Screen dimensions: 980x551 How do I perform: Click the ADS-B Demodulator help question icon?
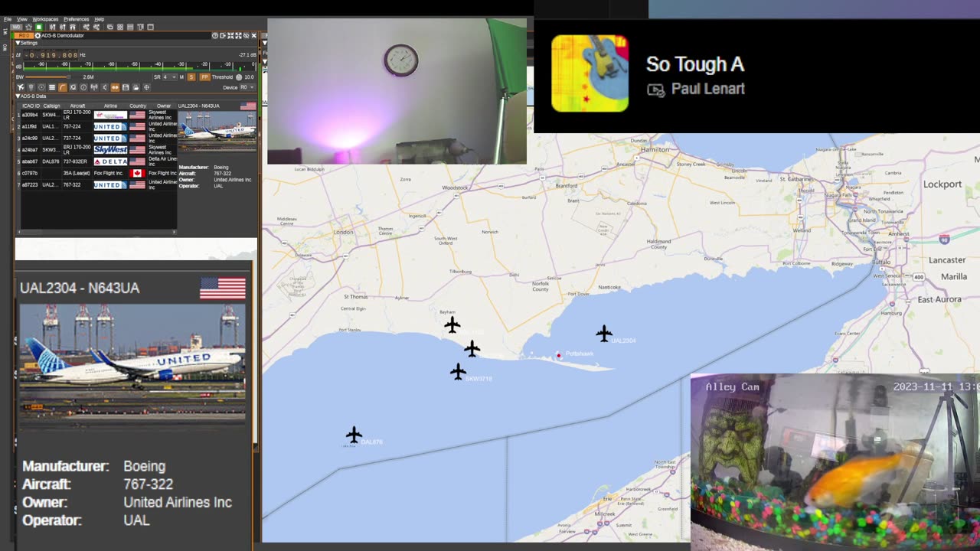215,36
